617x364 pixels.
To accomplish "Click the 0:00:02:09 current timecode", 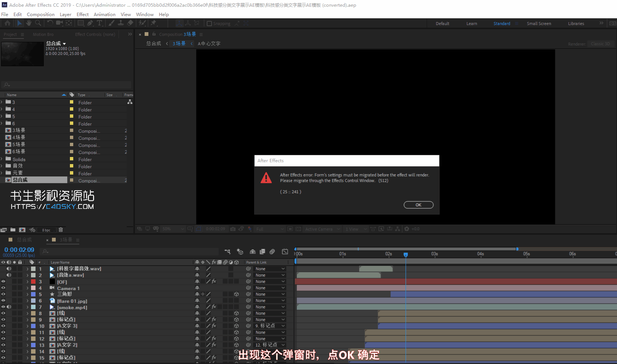I will [x=19, y=250].
